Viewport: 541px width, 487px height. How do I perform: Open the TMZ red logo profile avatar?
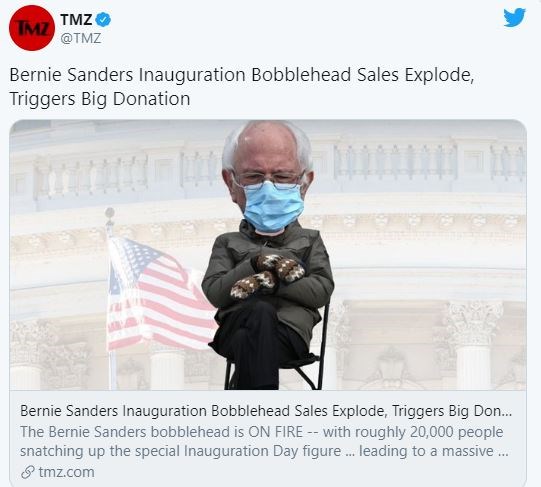click(x=32, y=28)
